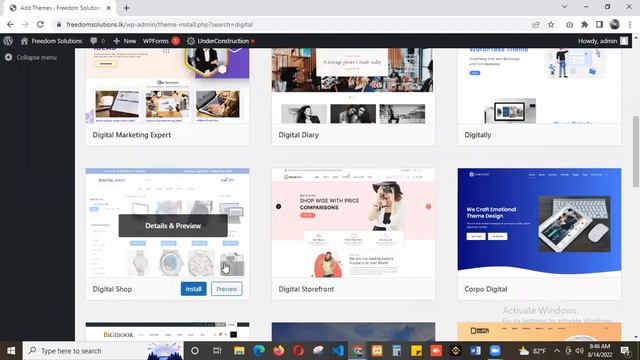Collapse the WordPress sidebar menu
The width and height of the screenshot is (640, 360).
pyautogui.click(x=31, y=58)
